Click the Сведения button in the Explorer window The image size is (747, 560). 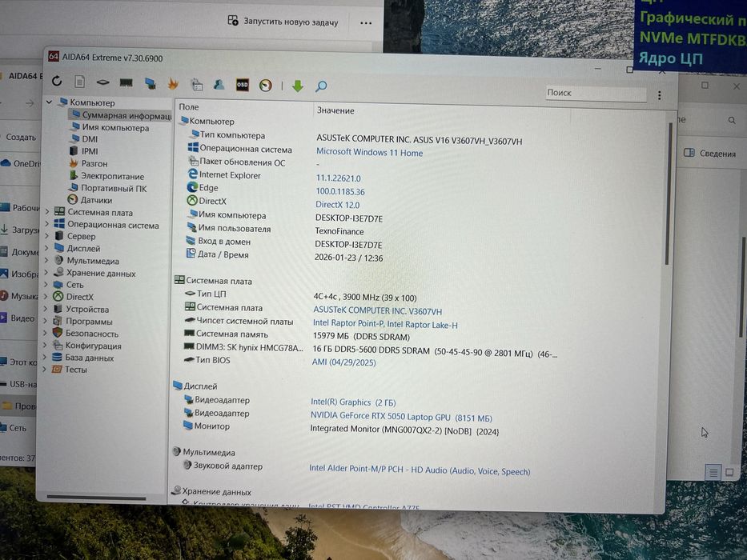710,154
